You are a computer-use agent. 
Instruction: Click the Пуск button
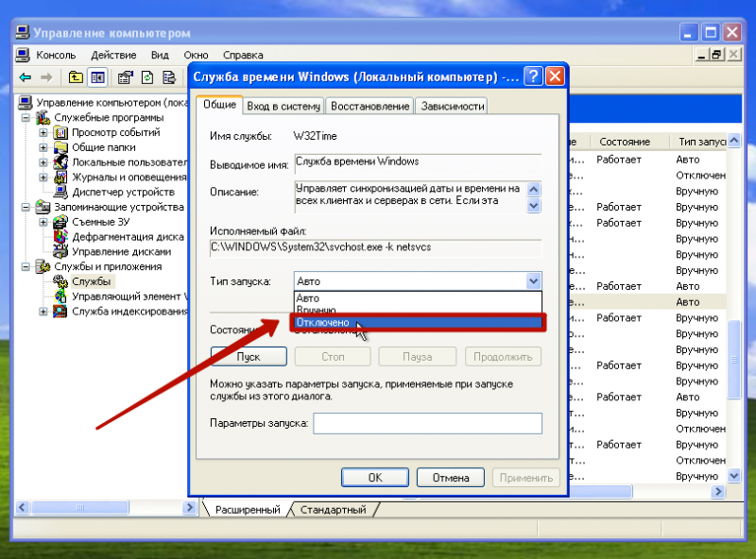tap(249, 357)
